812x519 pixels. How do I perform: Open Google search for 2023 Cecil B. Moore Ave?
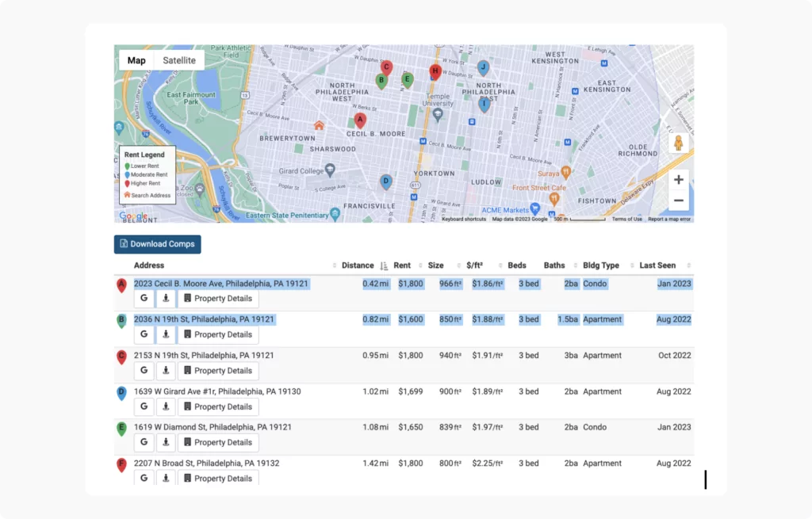click(x=144, y=298)
